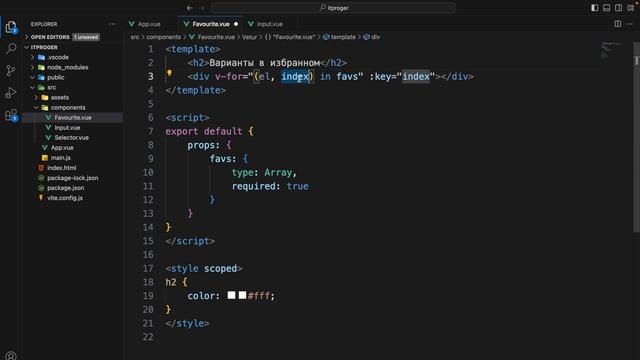Screen dimensions: 640x360
Task: Open package-lock.json in the file tree
Action: coord(72,178)
